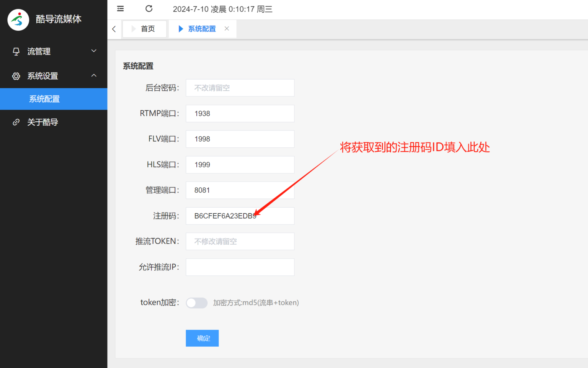The height and width of the screenshot is (368, 588).
Task: Click the 允许推流IP input field
Action: click(240, 267)
